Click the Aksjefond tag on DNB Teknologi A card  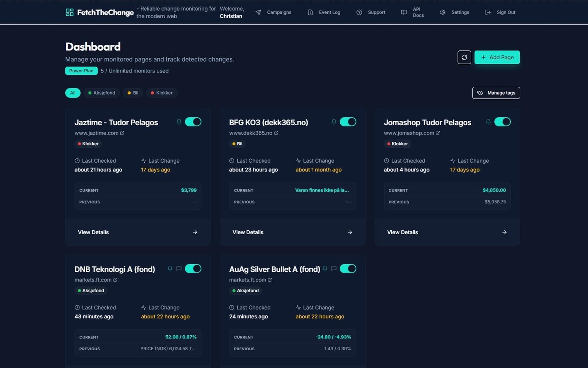(91, 291)
